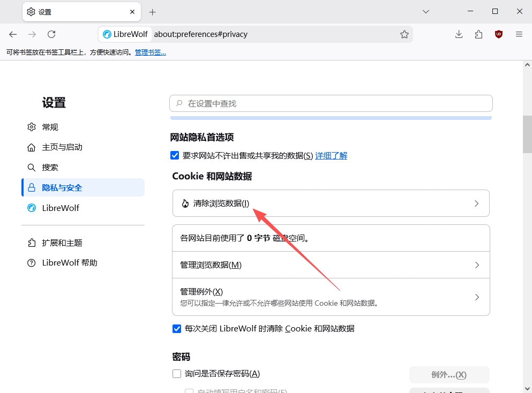Click the 密码 section heading
Viewport: 532px width, 393px height.
coord(181,357)
